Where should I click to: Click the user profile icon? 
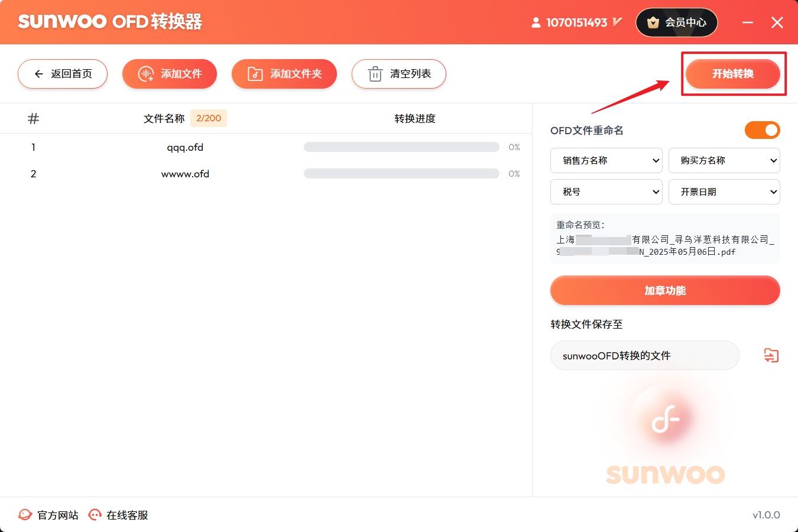click(536, 22)
